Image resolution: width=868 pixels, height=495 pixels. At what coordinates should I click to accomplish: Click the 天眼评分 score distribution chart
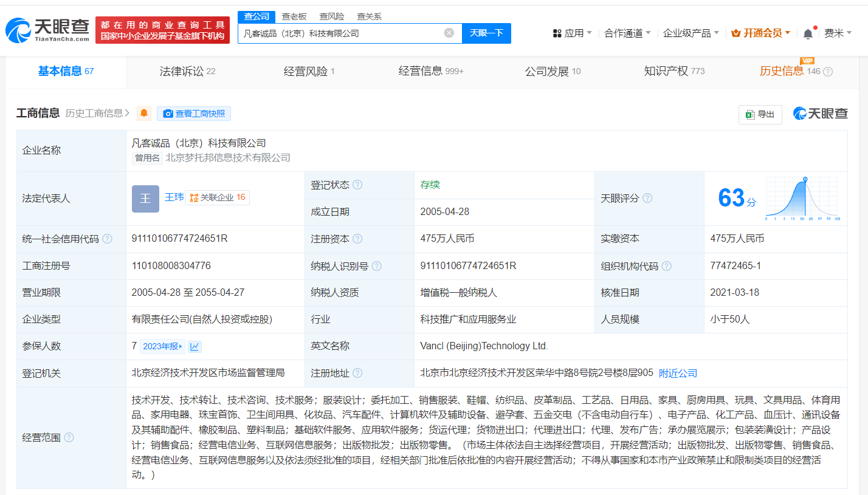point(802,198)
